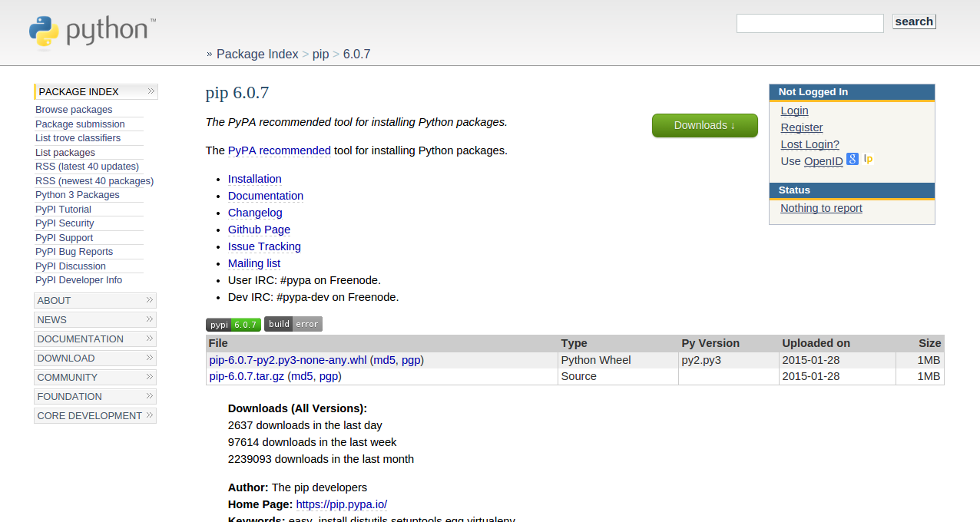980x522 pixels.
Task: Open List packages in sidebar
Action: 65,152
